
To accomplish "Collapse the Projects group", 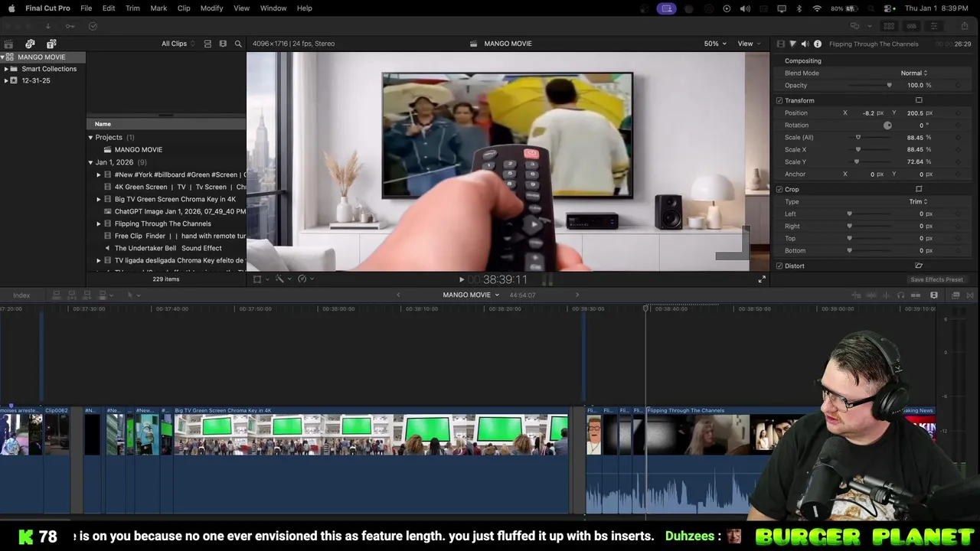I will (x=90, y=138).
